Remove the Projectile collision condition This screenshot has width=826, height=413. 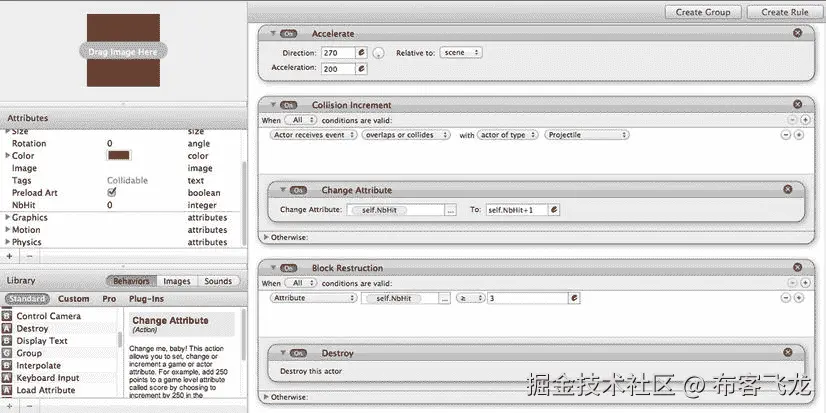785,135
